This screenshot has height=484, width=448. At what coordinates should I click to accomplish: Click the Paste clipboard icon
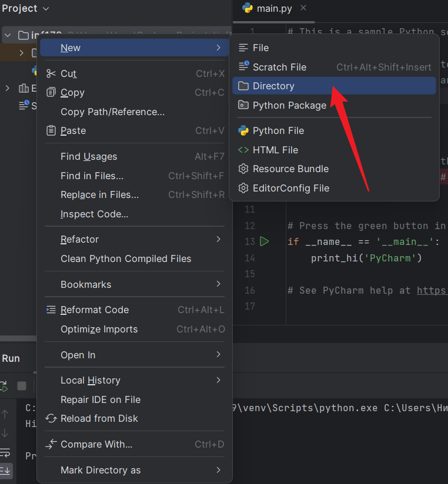point(51,131)
